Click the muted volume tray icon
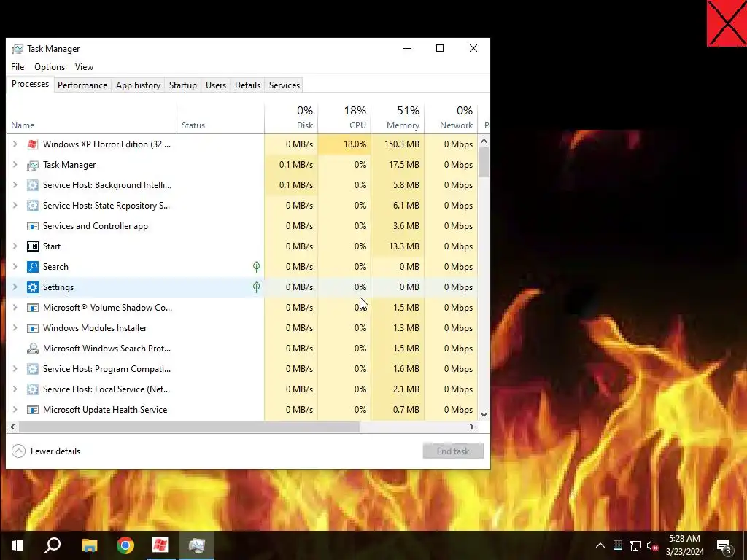The image size is (747, 560). pos(653,546)
